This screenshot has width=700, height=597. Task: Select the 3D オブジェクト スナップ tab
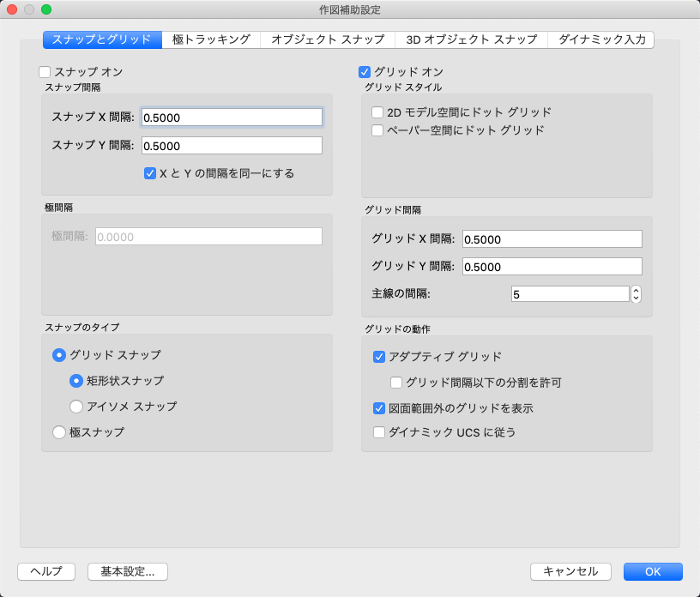click(x=471, y=39)
